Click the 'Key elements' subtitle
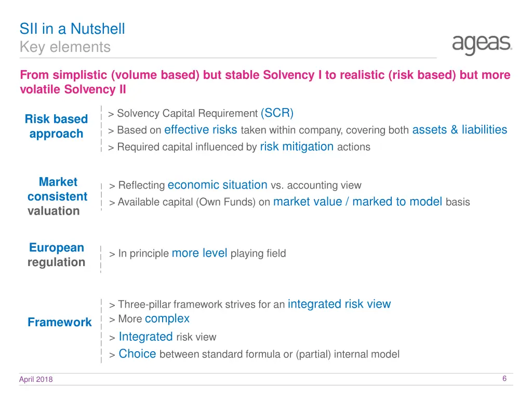This screenshot has width=532, height=399. pos(65,47)
